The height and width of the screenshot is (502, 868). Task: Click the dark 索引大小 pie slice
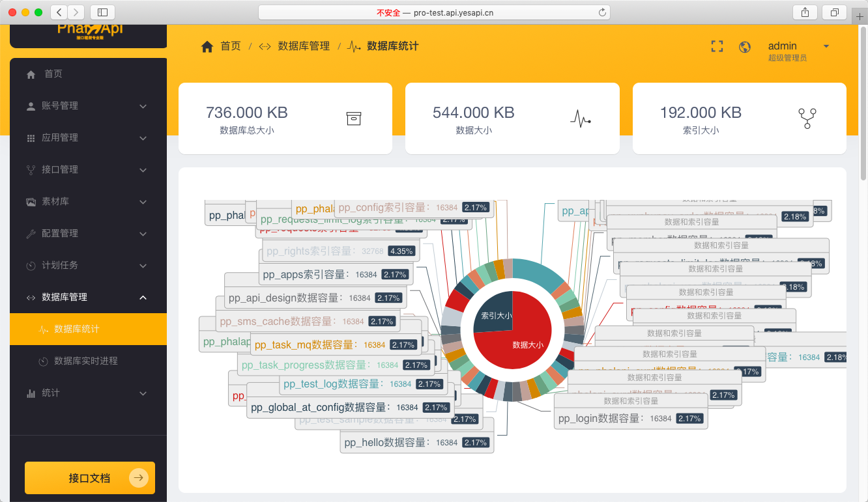[494, 311]
